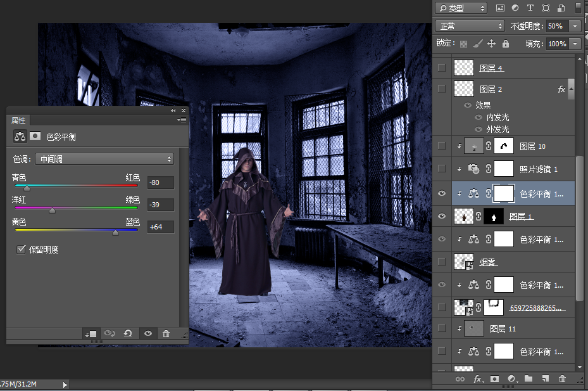Open the Properties panel flyout menu
The width and height of the screenshot is (588, 391).
tap(182, 120)
